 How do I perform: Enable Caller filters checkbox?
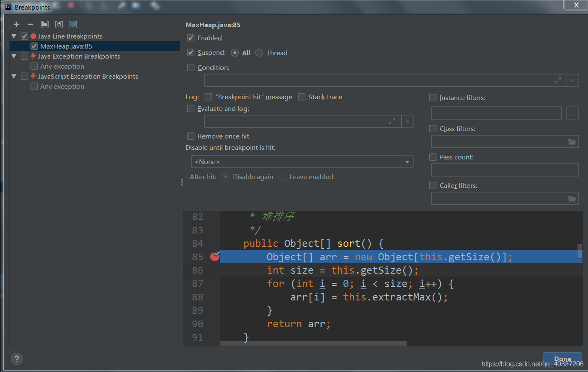[x=433, y=185]
